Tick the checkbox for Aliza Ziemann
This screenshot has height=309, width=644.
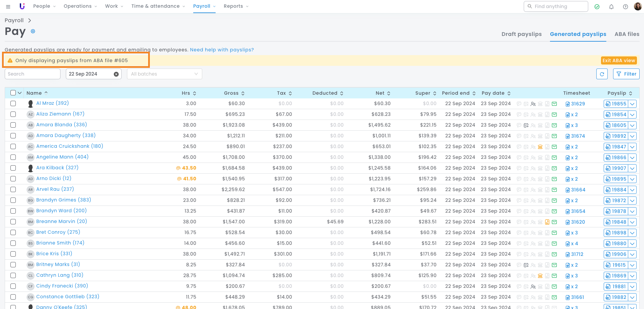pos(13,114)
